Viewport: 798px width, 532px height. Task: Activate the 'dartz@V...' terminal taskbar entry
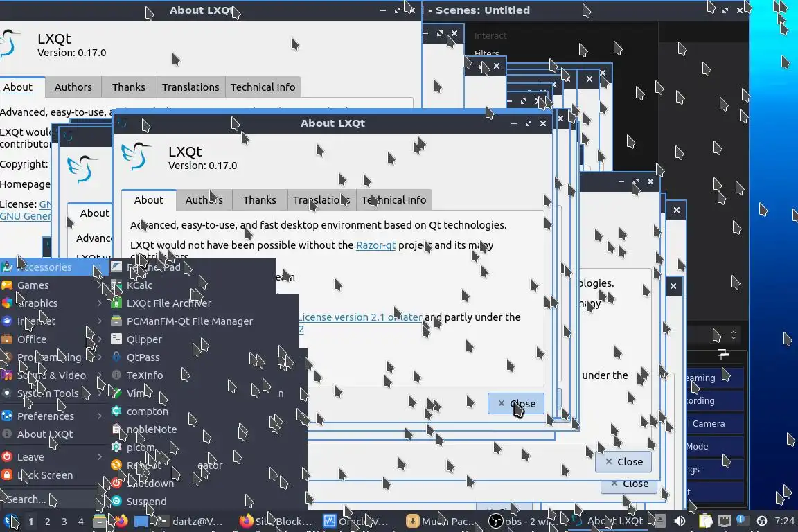[x=188, y=522]
